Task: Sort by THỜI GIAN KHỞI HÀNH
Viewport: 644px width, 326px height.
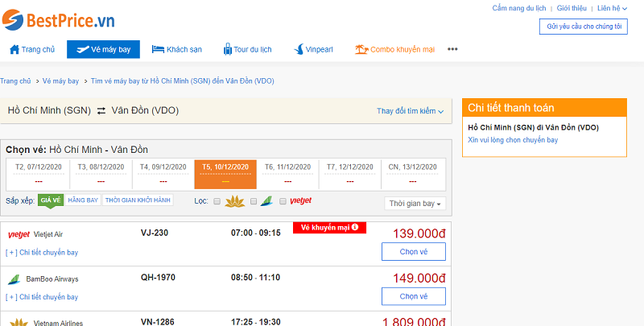Action: (x=138, y=200)
